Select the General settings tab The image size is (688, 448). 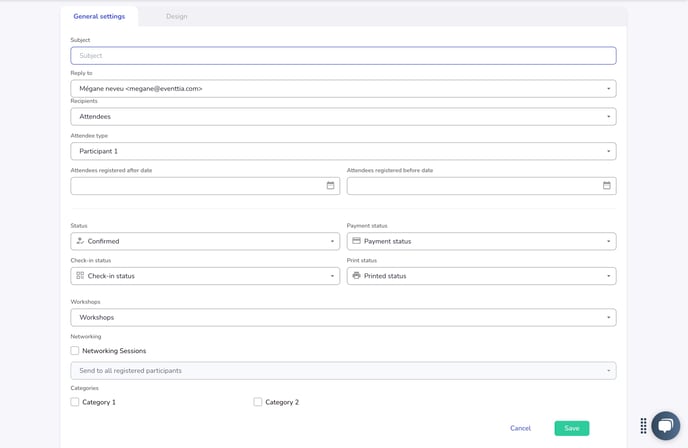click(99, 16)
